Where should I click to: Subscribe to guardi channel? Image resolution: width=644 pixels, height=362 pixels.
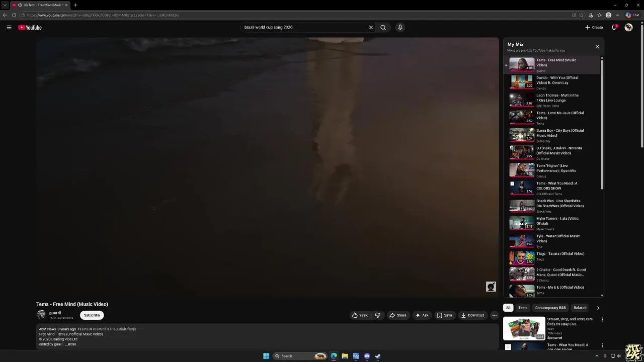pyautogui.click(x=92, y=315)
